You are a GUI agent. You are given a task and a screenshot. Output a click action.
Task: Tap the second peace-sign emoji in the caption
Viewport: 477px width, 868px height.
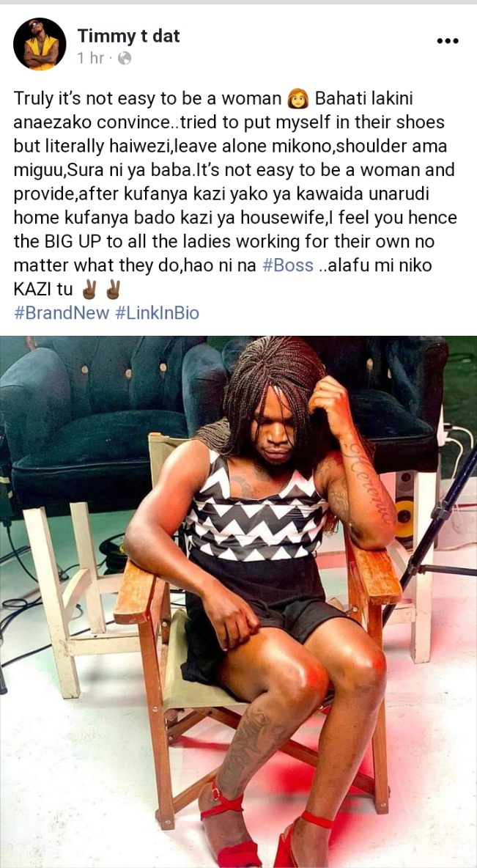tap(112, 290)
